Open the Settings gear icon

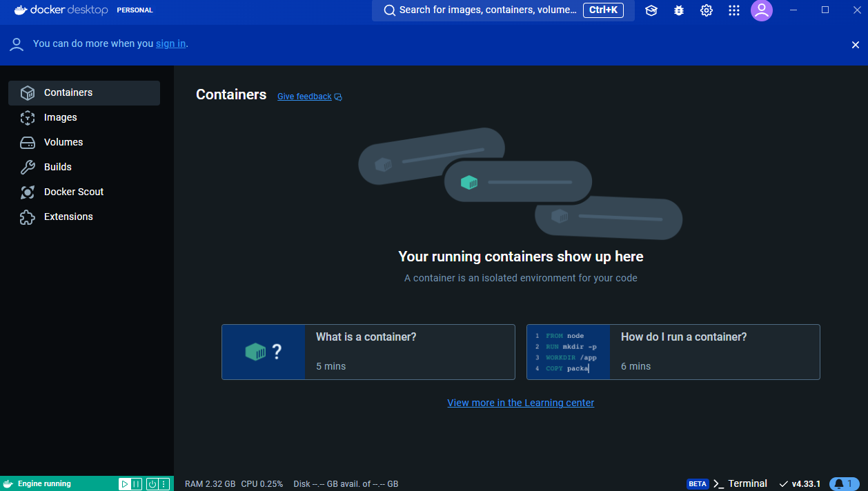[707, 10]
